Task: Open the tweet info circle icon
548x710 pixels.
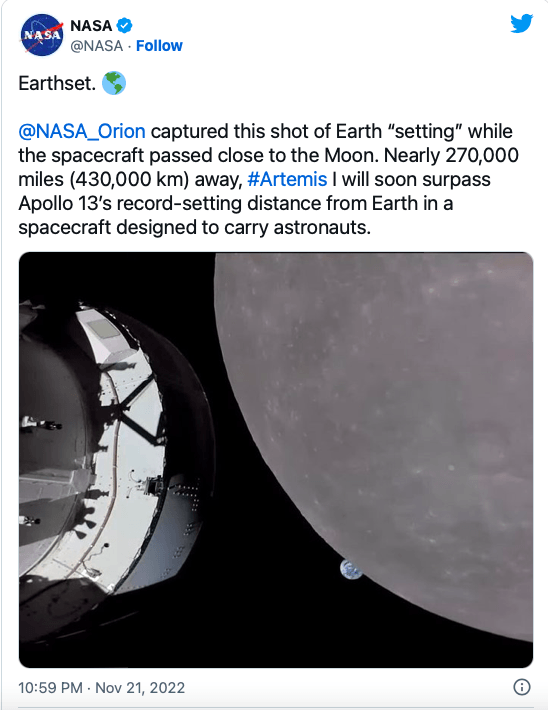Action: [522, 686]
